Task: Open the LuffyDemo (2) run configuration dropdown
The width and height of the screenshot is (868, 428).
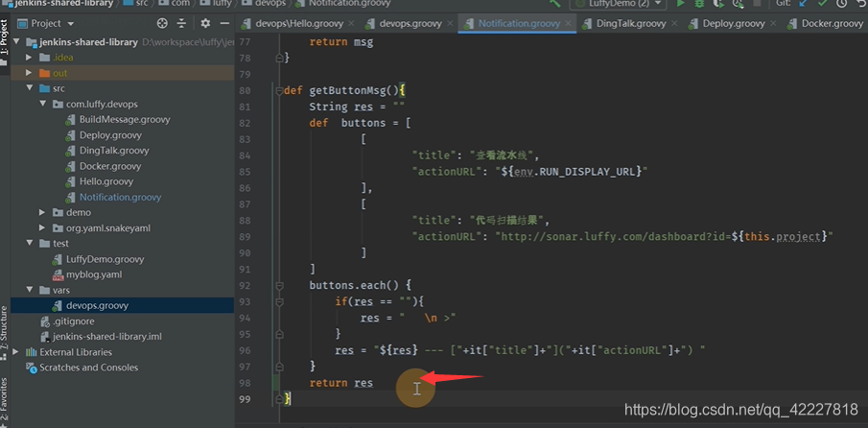Action: [x=618, y=3]
